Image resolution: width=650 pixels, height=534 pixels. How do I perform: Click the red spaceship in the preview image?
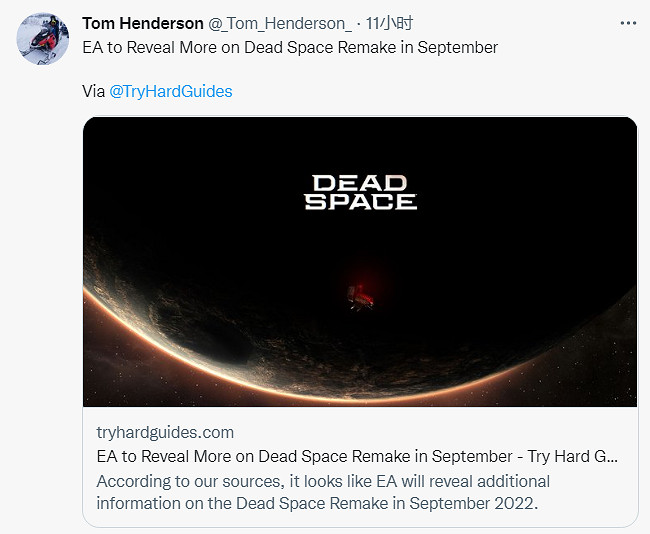(359, 295)
